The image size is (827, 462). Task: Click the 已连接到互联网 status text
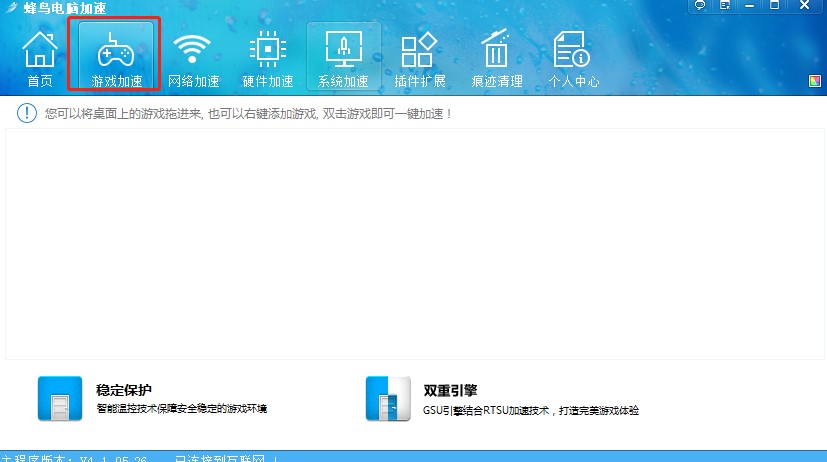click(226, 458)
